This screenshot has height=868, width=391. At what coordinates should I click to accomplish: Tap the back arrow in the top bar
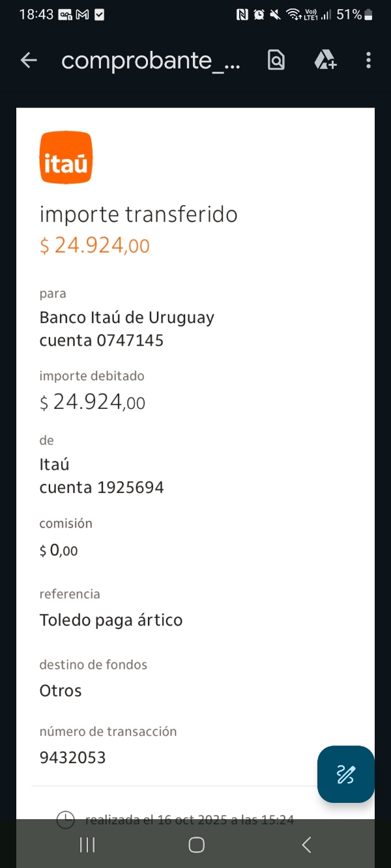pos(29,61)
